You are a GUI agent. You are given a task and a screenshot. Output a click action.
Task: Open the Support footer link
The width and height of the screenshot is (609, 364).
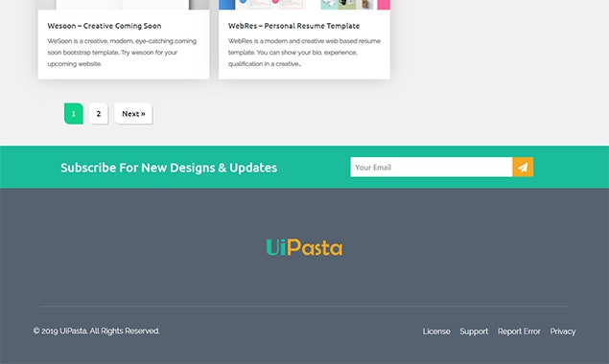(474, 331)
